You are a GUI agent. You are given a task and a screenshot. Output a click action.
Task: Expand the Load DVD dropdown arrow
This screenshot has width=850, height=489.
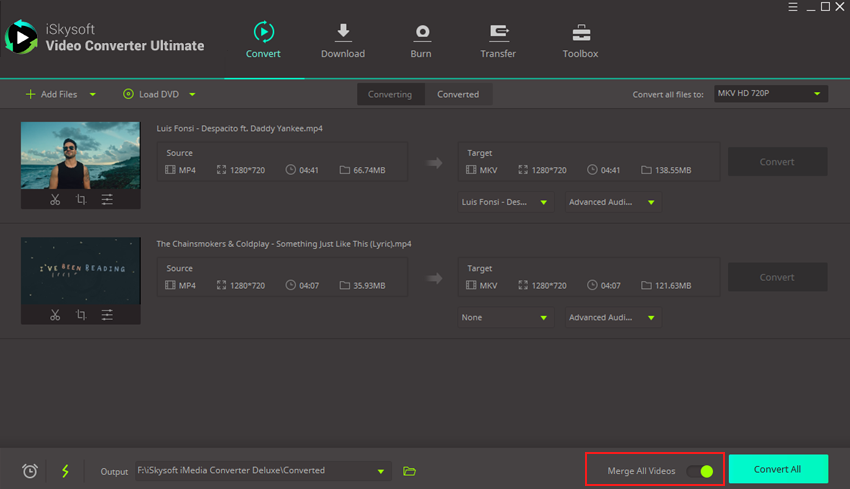[x=192, y=95]
